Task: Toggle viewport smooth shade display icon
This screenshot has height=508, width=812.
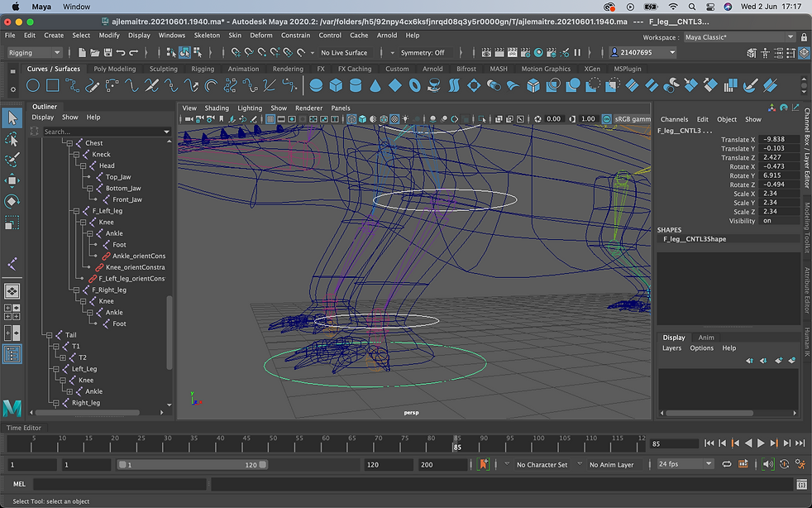Action: (362, 119)
